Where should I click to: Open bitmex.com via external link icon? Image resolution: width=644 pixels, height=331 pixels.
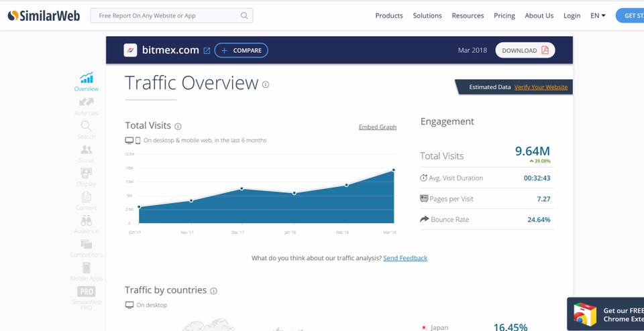click(x=207, y=51)
